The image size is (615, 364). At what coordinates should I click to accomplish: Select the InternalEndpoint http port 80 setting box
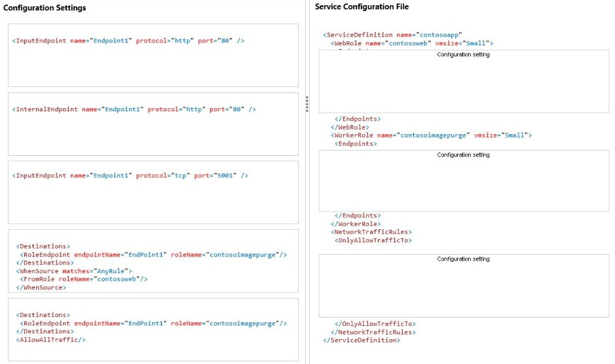[153, 124]
